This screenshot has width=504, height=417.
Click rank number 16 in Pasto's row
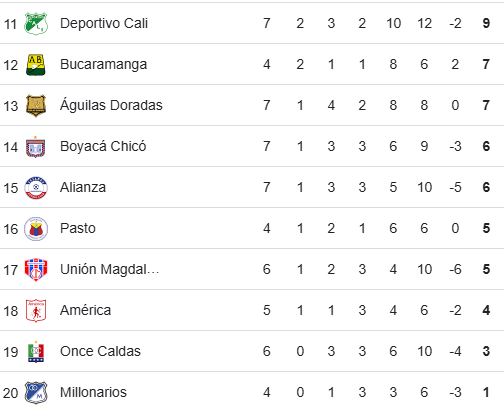(x=10, y=229)
